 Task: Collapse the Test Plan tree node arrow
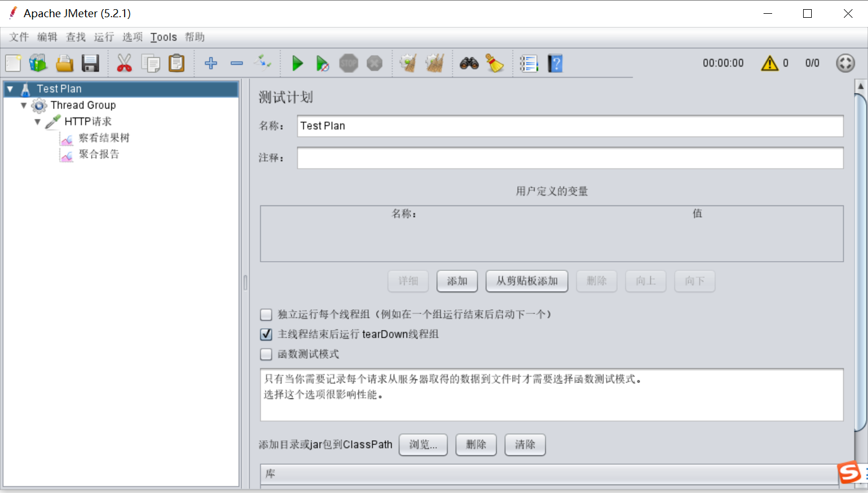click(10, 89)
